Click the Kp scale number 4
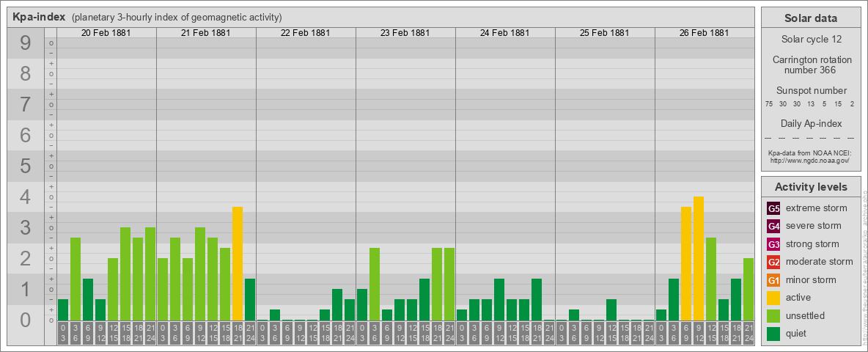This screenshot has width=868, height=352. click(x=26, y=197)
